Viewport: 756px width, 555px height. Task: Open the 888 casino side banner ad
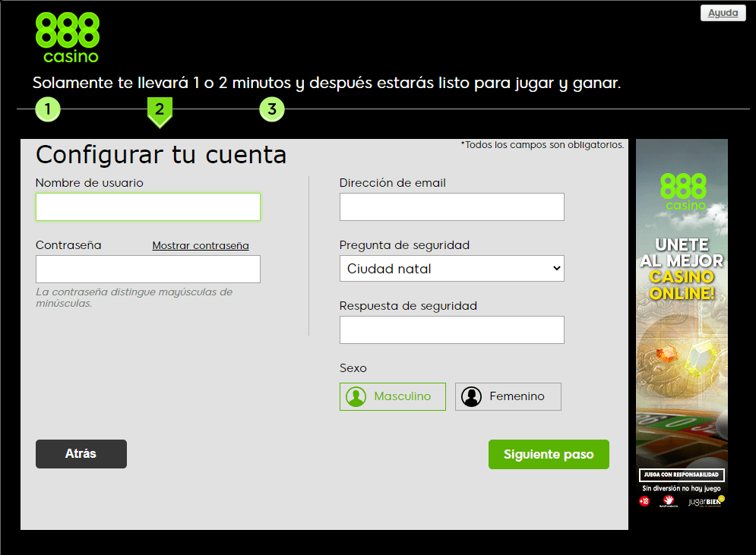(682, 323)
